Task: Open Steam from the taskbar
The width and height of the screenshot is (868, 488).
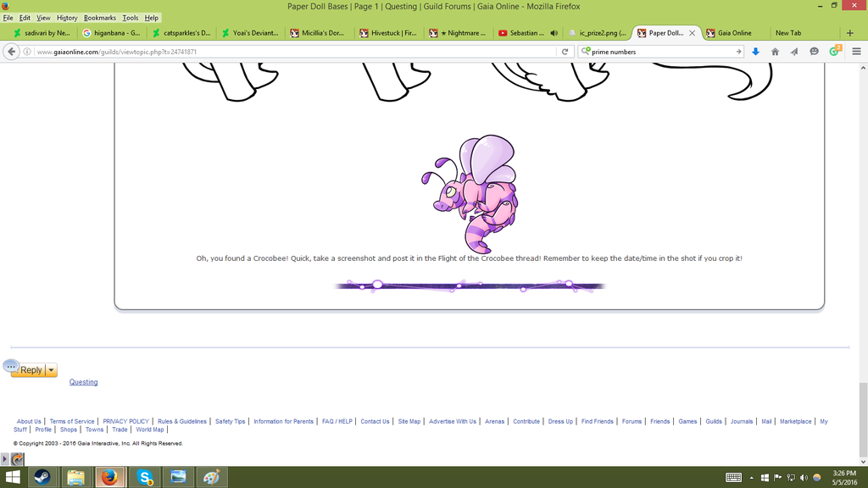Action: (42, 477)
